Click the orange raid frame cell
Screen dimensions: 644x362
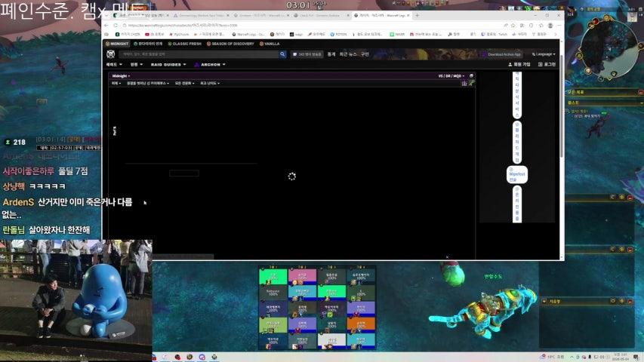(361, 324)
